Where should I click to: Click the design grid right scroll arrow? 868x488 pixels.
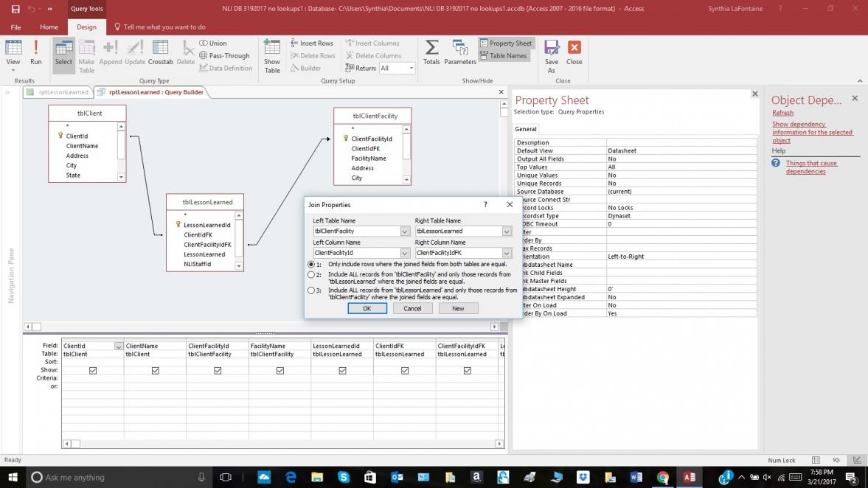499,444
